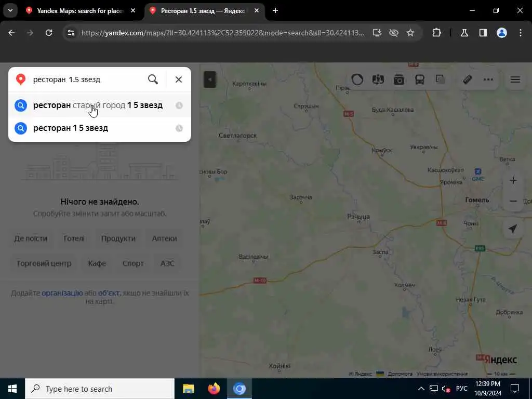Click into the search input field

(87, 79)
